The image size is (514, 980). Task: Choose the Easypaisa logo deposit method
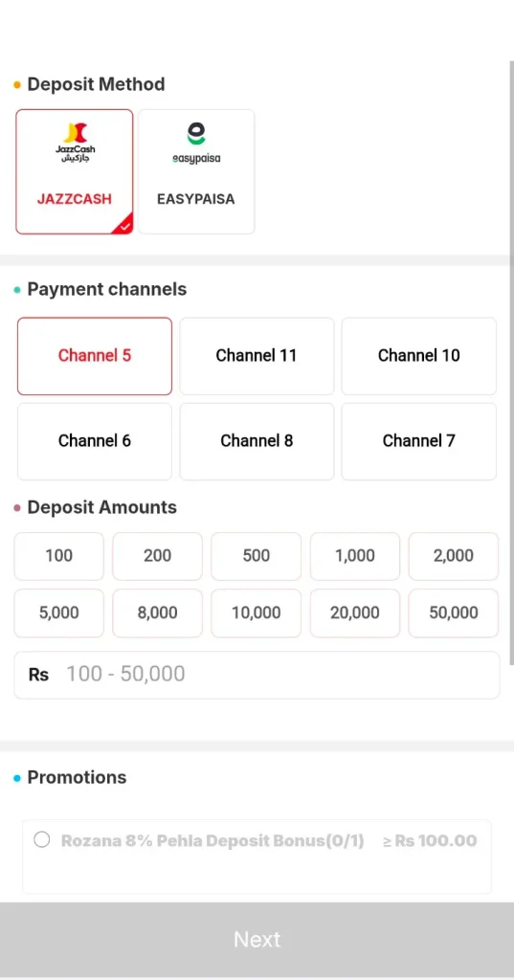(x=196, y=172)
